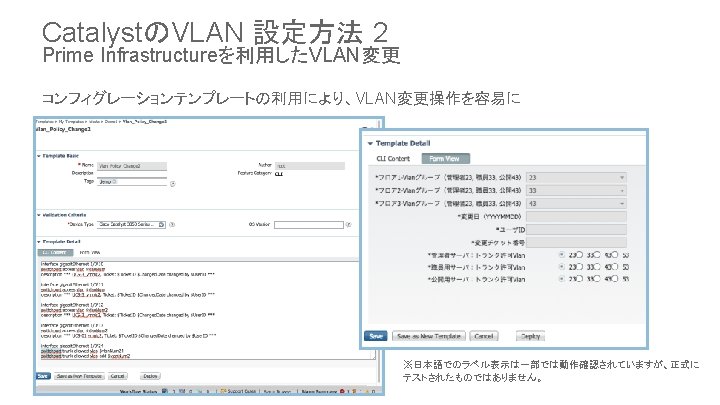Viewport: 720px width, 405px height.
Task: Click inside the CLI content text area
Action: coord(206,310)
